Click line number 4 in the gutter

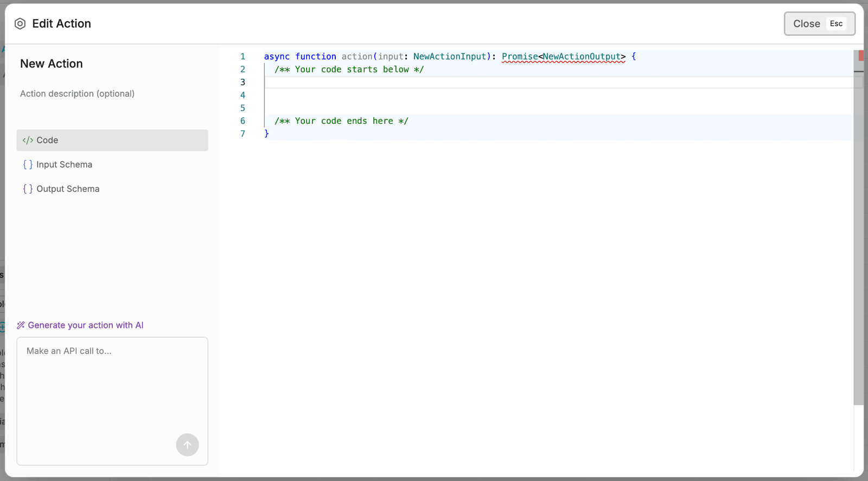coord(242,95)
